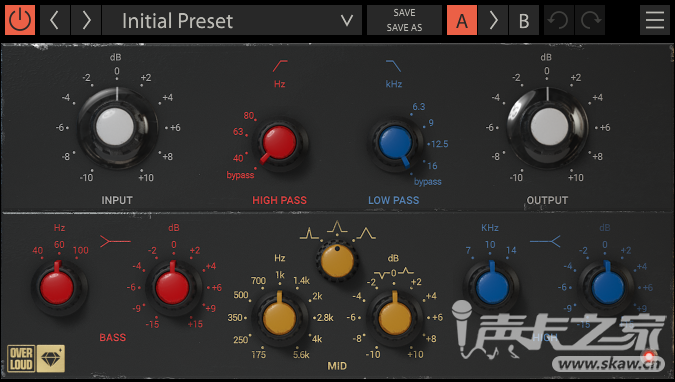Screen dimensions: 675x382
Task: Toggle the plugin power bypass button
Action: click(20, 20)
